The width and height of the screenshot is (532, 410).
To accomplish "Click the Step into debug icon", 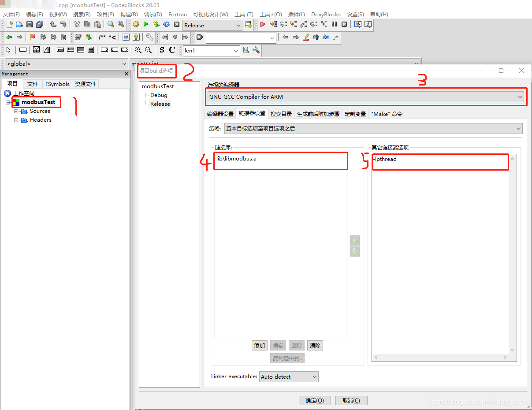I will click(294, 25).
